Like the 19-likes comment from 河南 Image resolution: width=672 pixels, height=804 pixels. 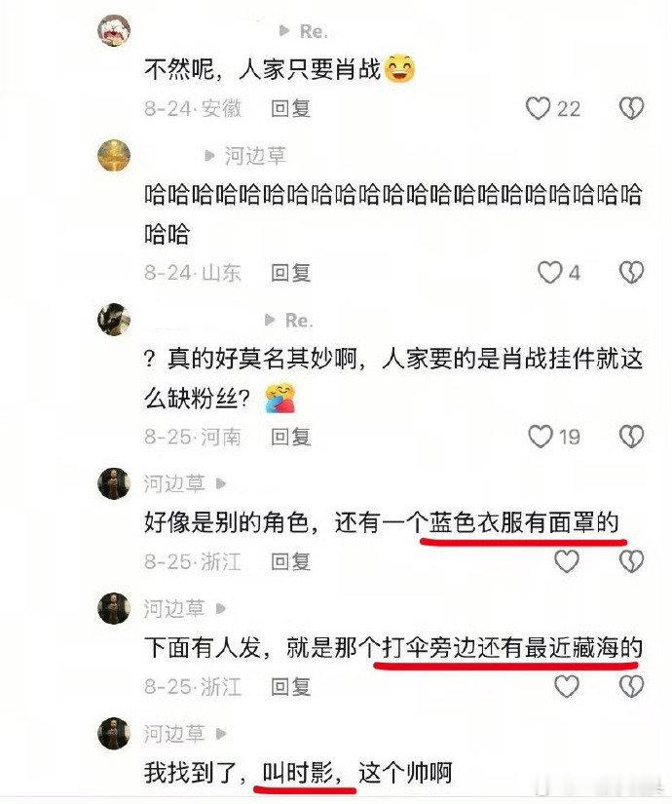point(541,437)
